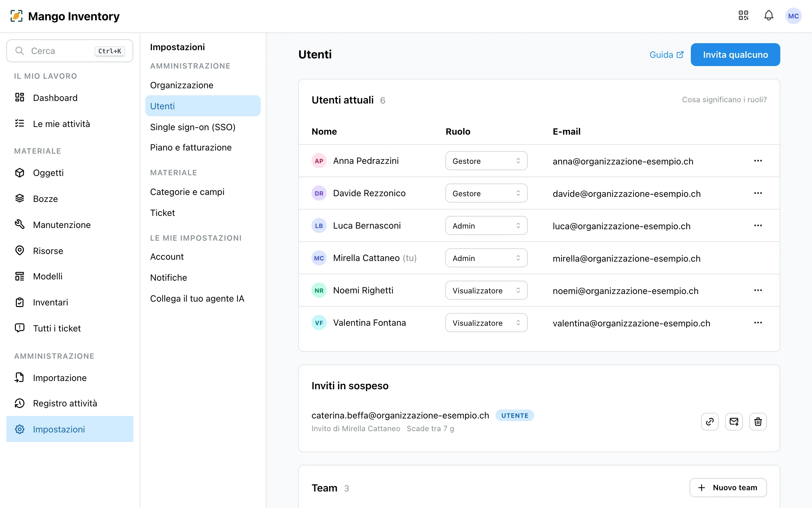Open the more options for Luca Bernasconi

pos(758,225)
